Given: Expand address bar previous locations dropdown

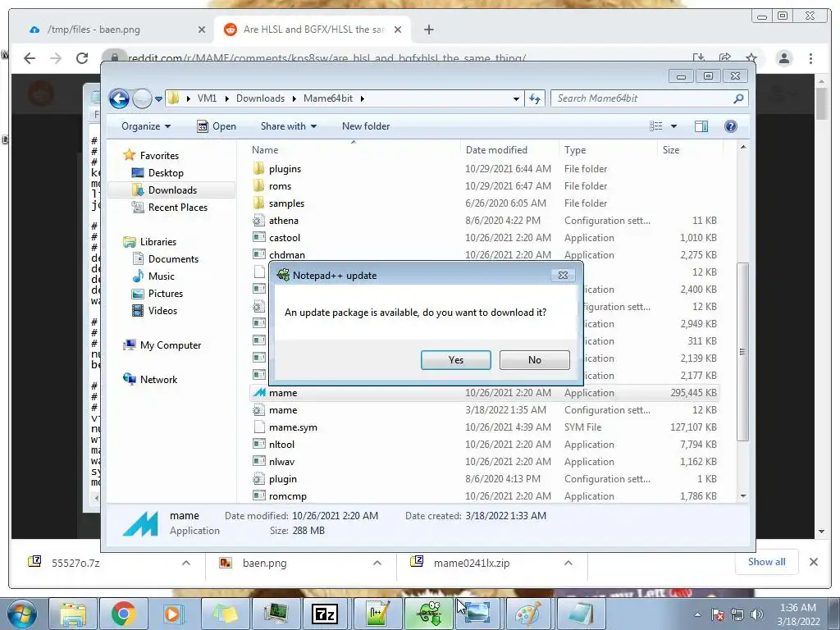Looking at the screenshot, I should tap(516, 98).
